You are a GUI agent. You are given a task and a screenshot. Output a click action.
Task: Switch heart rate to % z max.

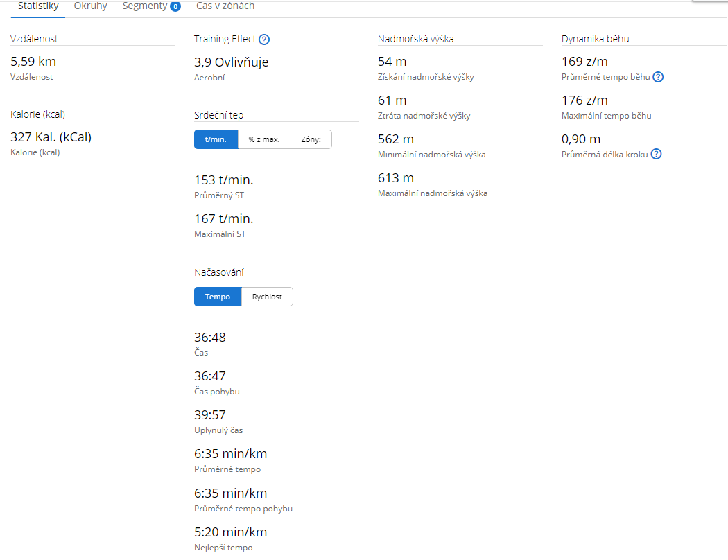point(264,139)
